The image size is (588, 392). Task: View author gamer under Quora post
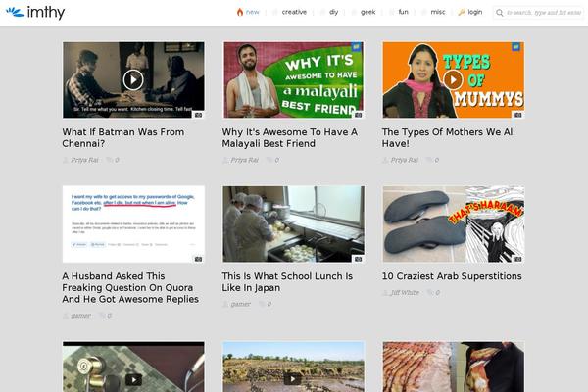(81, 316)
